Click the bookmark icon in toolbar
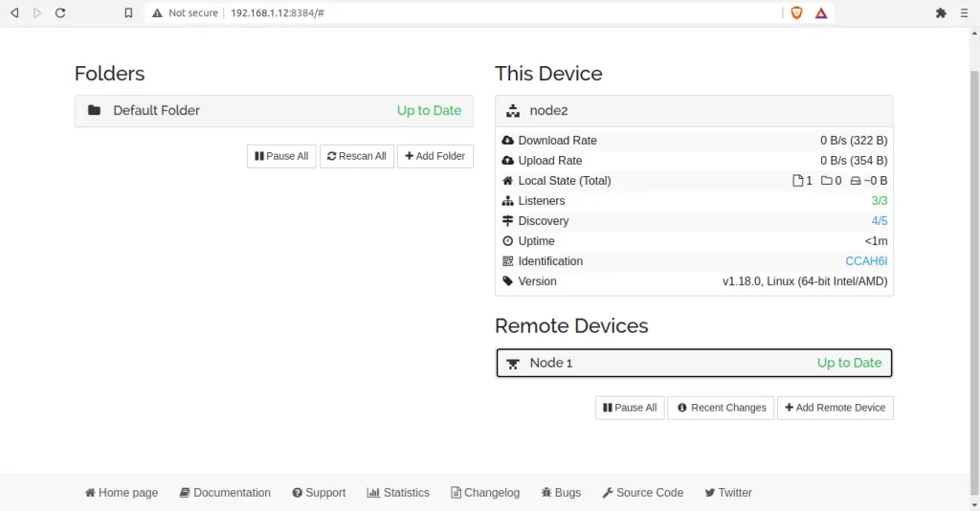Image resolution: width=980 pixels, height=511 pixels. coord(128,12)
